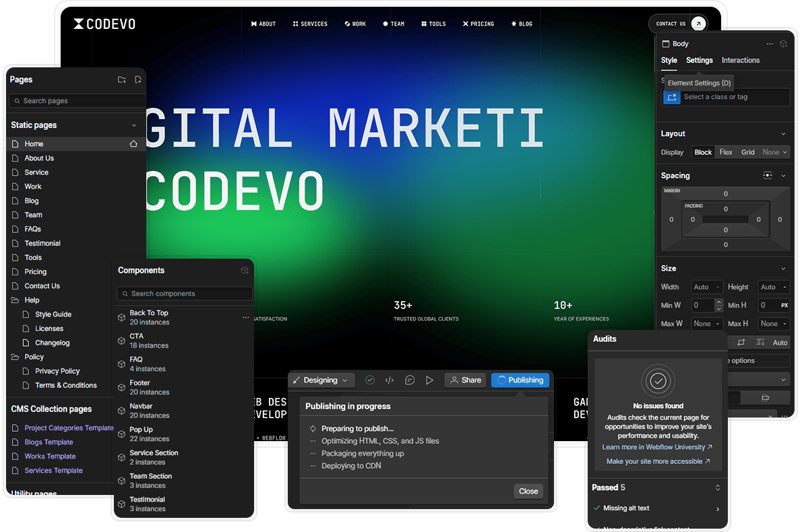Click the Search pages field

pyautogui.click(x=78, y=101)
